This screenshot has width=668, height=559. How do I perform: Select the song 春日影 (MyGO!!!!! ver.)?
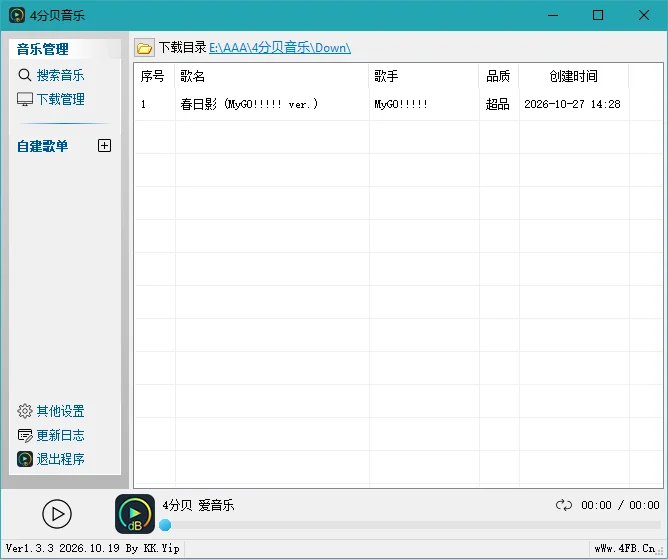(x=249, y=104)
